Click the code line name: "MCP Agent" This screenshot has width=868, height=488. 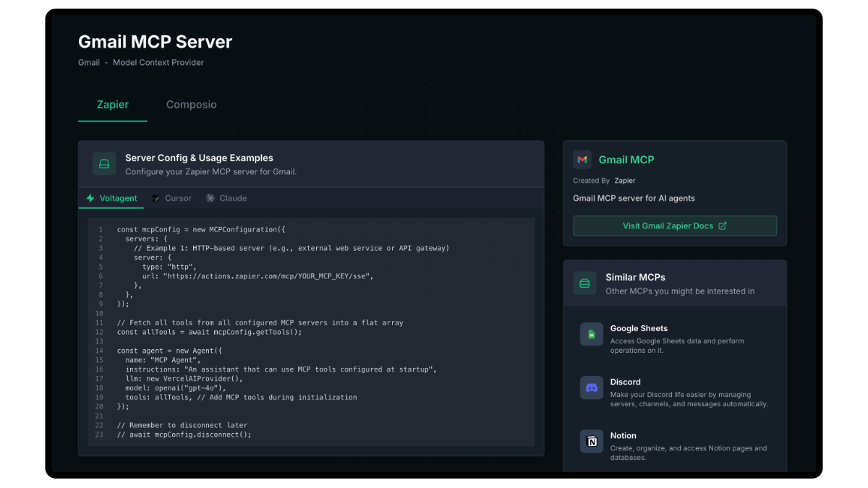click(x=163, y=360)
